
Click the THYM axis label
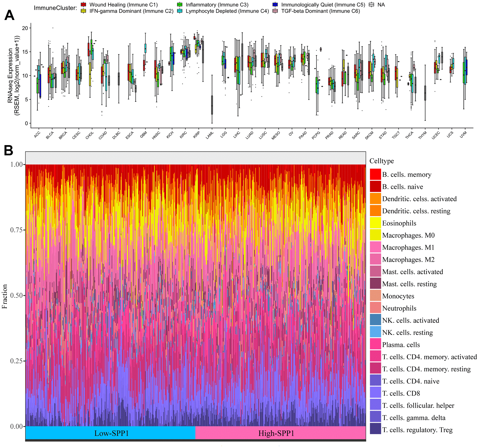coord(422,135)
